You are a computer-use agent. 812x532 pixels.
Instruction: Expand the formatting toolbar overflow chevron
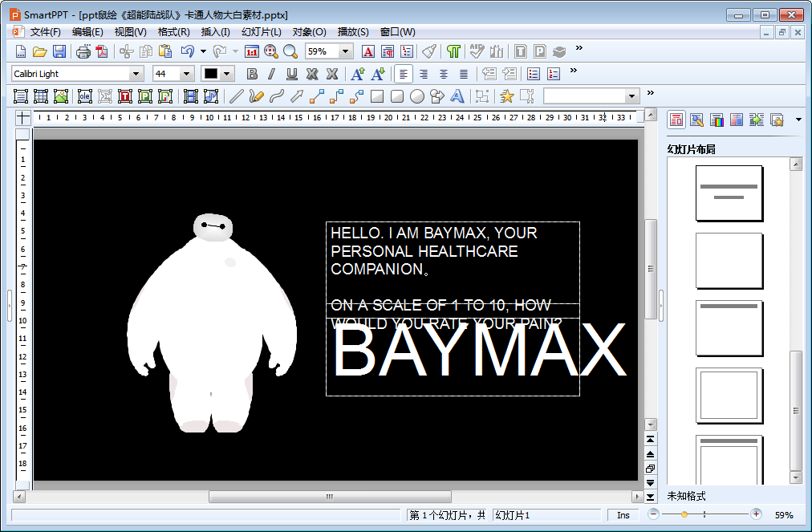click(573, 71)
